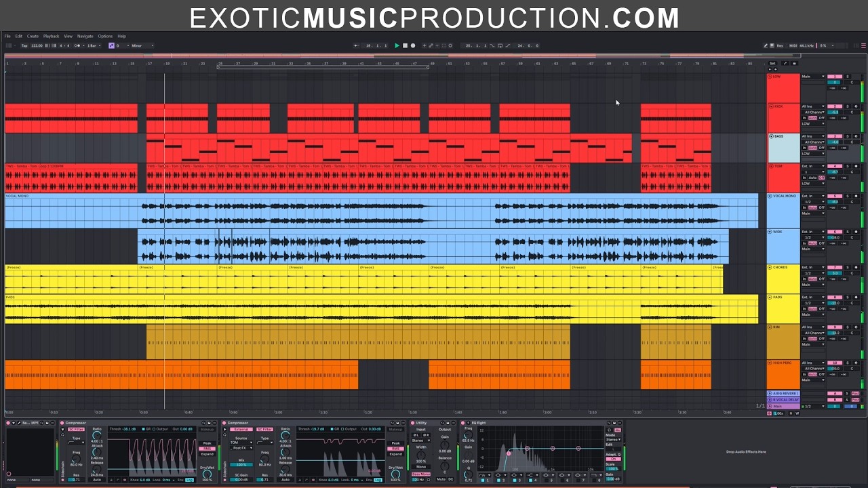Open the 1 Bar quantization dropdown

coord(94,45)
